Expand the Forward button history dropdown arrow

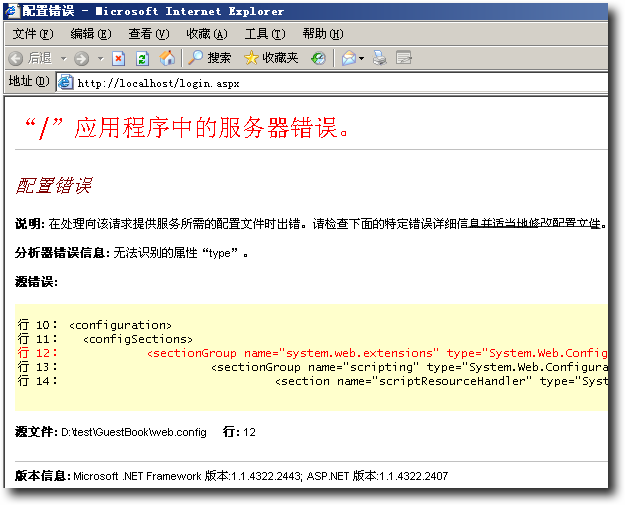click(100, 59)
